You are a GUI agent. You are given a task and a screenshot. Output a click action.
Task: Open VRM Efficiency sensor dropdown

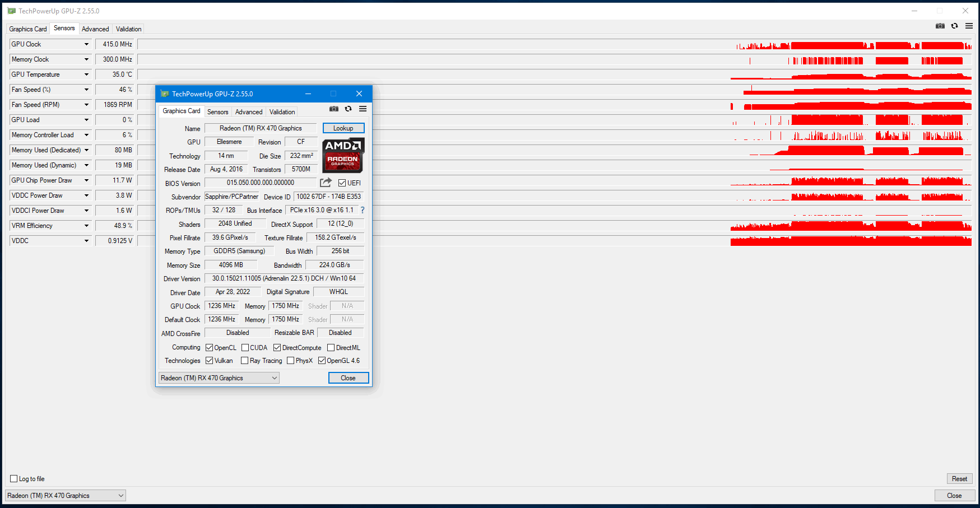(86, 226)
